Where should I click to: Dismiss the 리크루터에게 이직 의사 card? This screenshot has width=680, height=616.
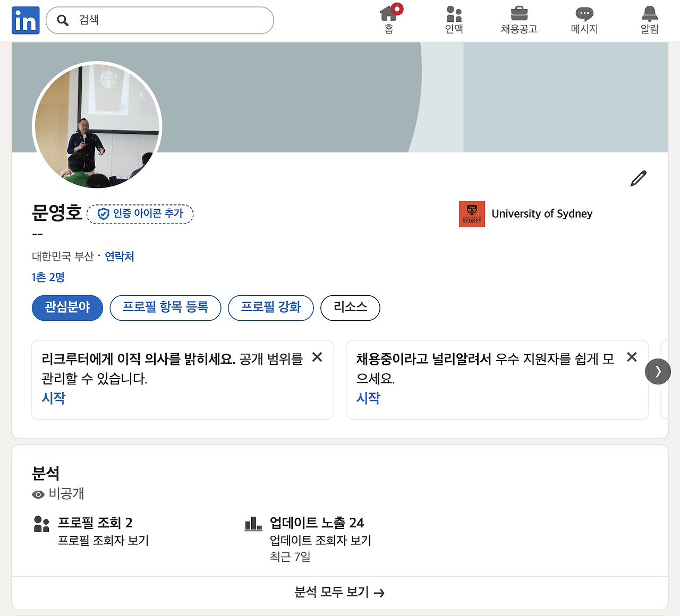(x=317, y=357)
